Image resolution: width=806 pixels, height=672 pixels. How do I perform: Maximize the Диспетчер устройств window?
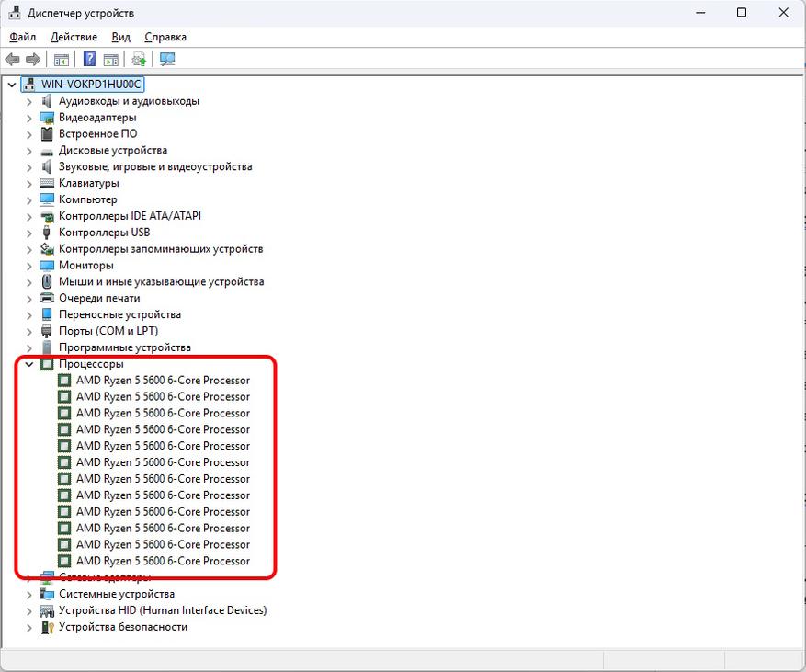pos(742,12)
